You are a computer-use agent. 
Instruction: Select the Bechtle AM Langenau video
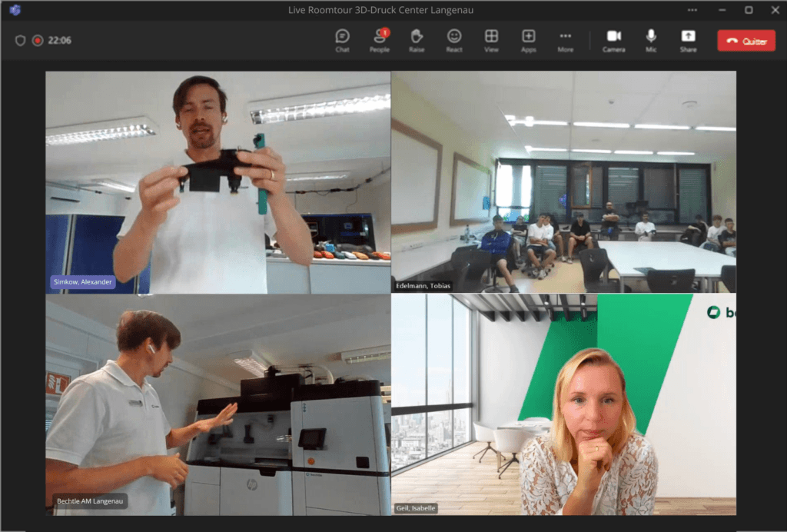[x=218, y=404]
